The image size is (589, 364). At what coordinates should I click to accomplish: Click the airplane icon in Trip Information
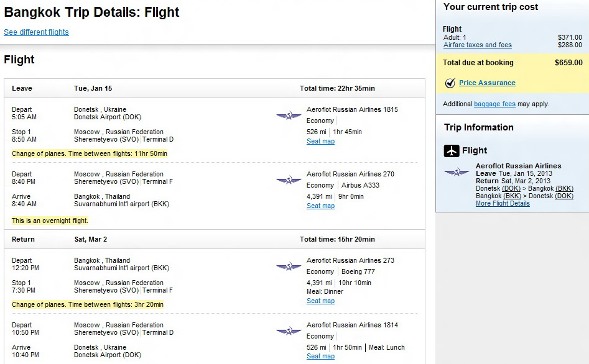pyautogui.click(x=452, y=151)
